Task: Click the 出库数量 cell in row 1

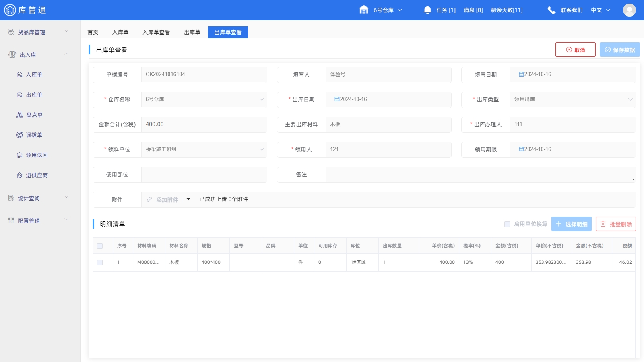Action: [398, 262]
